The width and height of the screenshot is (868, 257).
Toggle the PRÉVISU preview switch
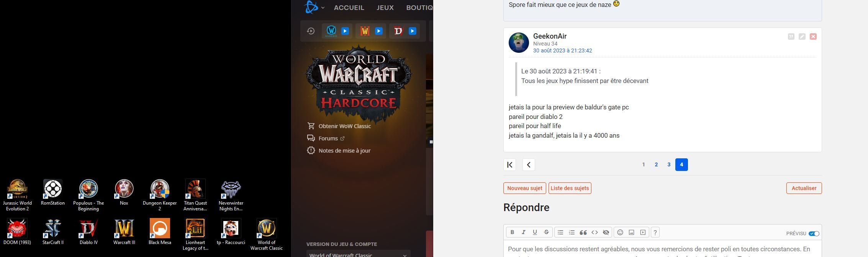point(814,234)
